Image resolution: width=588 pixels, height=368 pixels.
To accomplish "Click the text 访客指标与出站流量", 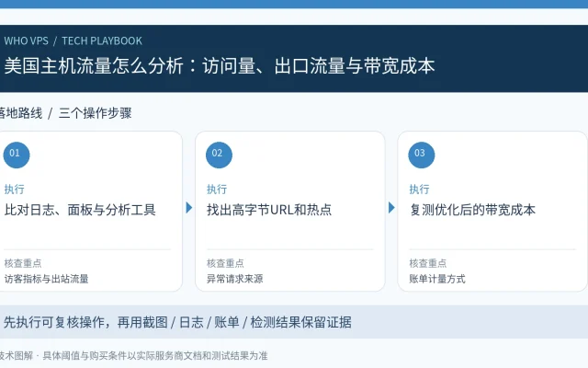I will 47,279.
